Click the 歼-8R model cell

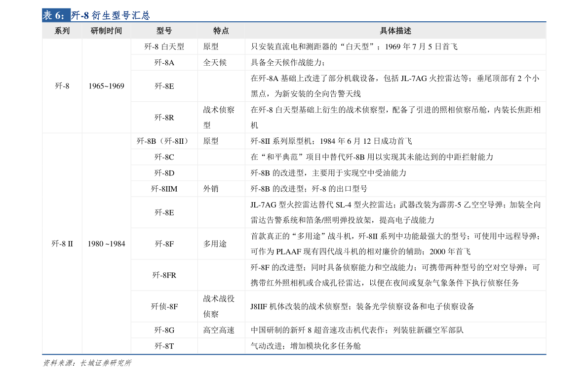coord(164,118)
